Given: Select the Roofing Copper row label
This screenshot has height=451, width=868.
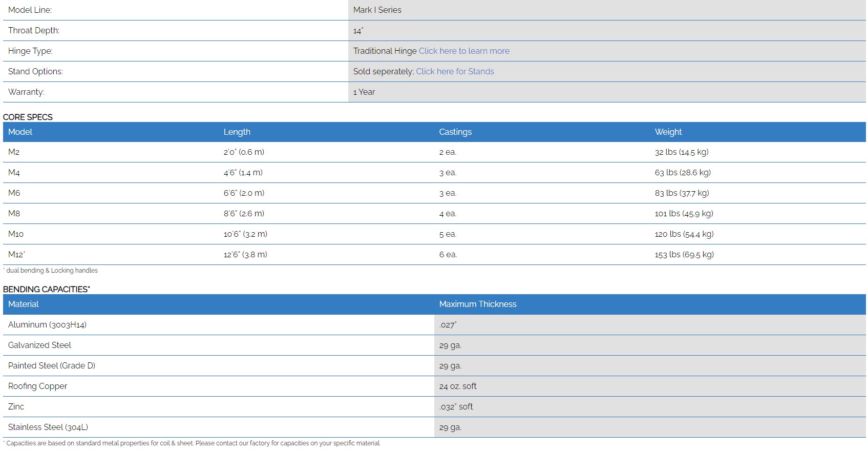Looking at the screenshot, I should [37, 386].
